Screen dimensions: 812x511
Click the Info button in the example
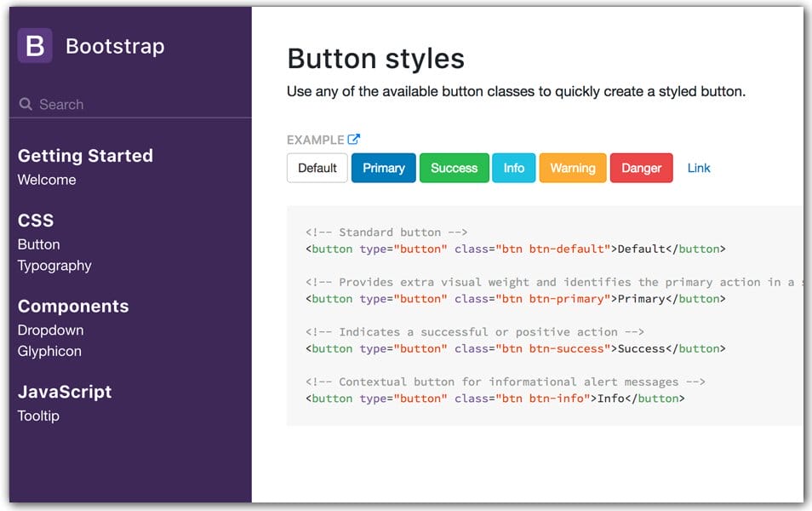pos(514,168)
